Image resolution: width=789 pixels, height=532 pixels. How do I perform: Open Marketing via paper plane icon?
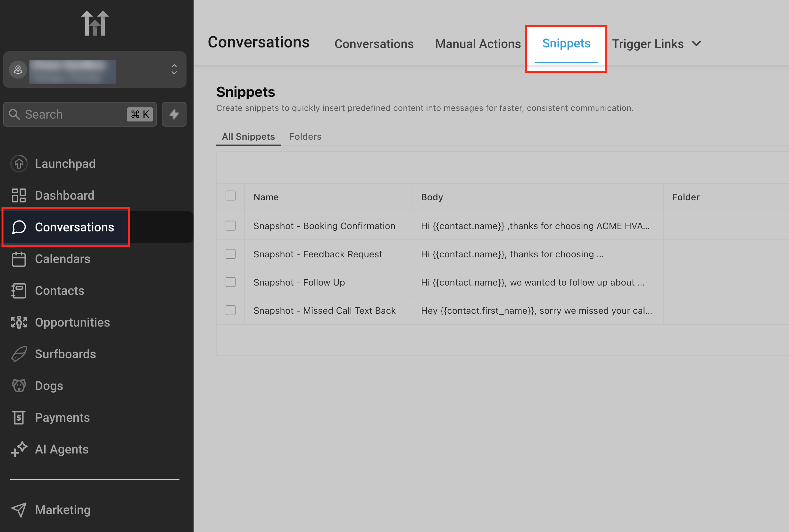[19, 510]
